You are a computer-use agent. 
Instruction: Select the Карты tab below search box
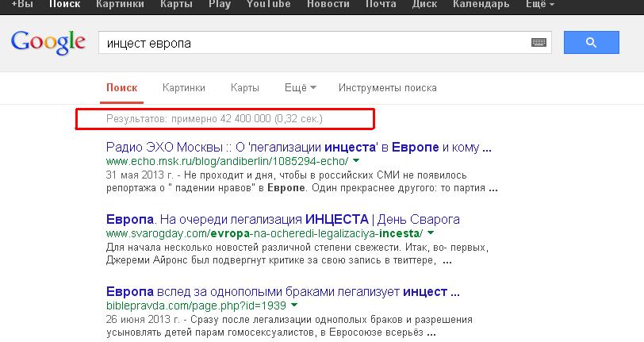click(244, 88)
